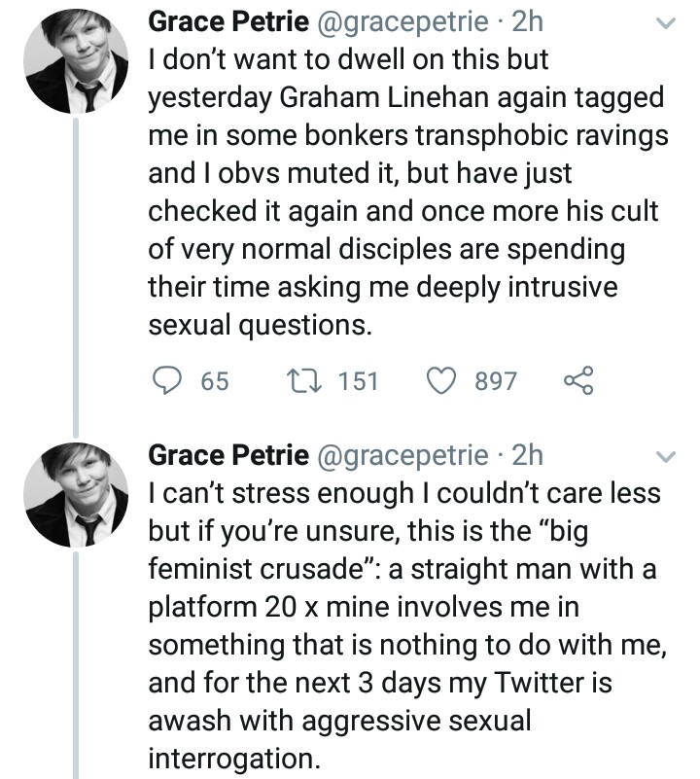This screenshot has height=779, width=700.
Task: Click the 151 retweets count
Action: pos(358,380)
